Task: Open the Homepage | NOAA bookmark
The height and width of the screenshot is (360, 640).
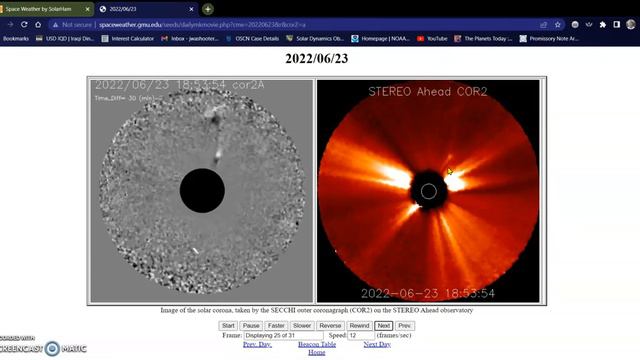Action: tap(380, 38)
